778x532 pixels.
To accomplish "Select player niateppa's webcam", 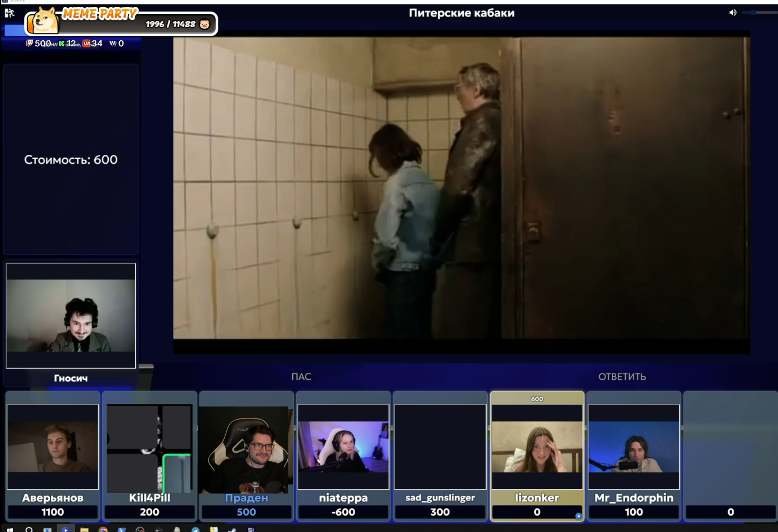I will pyautogui.click(x=343, y=446).
